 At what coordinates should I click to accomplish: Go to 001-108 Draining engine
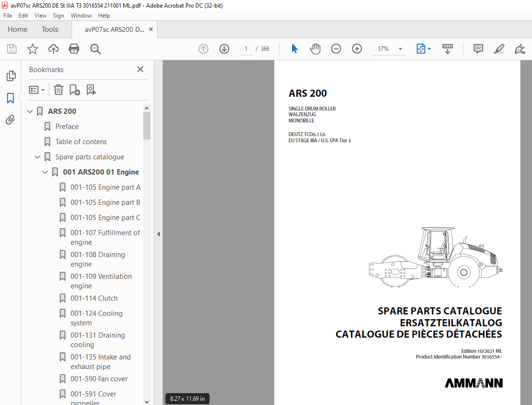[98, 259]
